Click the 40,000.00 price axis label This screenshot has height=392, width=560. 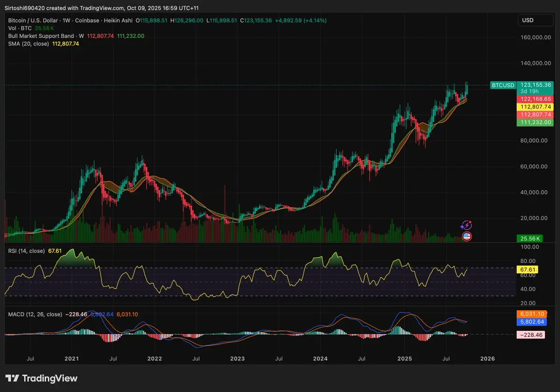coord(533,192)
